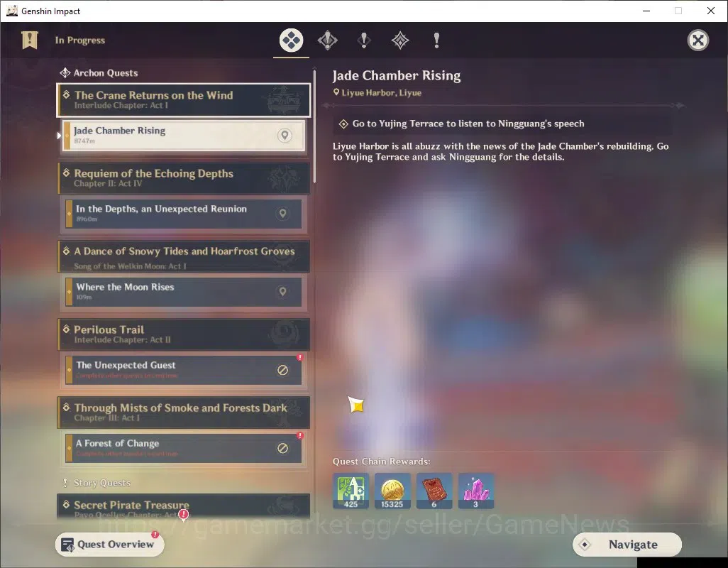Expand the Perilous Trail chapter header
The height and width of the screenshot is (568, 728).
pyautogui.click(x=184, y=334)
